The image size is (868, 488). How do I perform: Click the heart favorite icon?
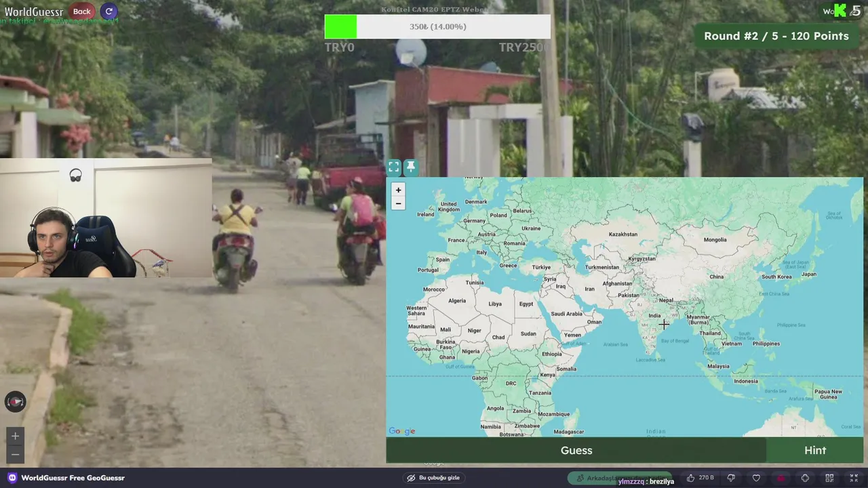tap(756, 478)
